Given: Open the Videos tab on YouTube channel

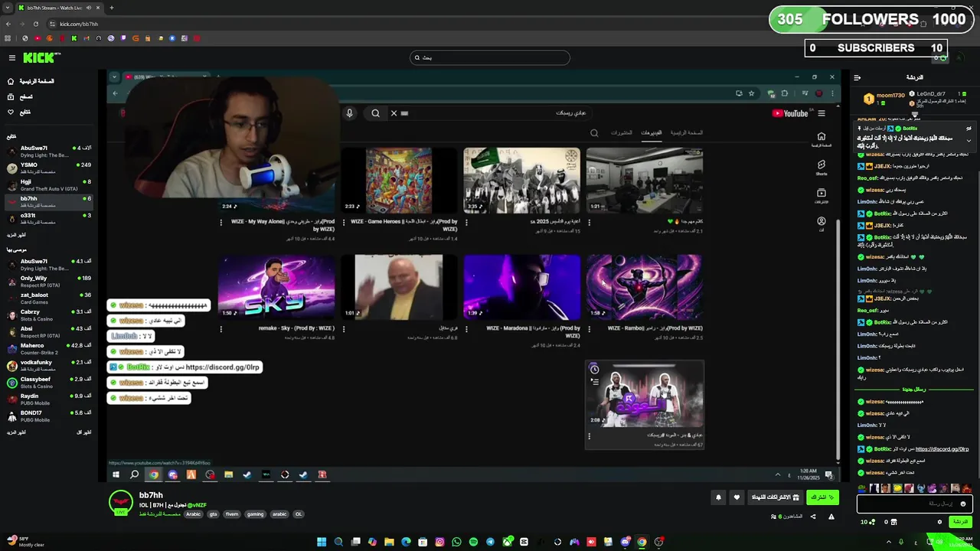Looking at the screenshot, I should 651,133.
